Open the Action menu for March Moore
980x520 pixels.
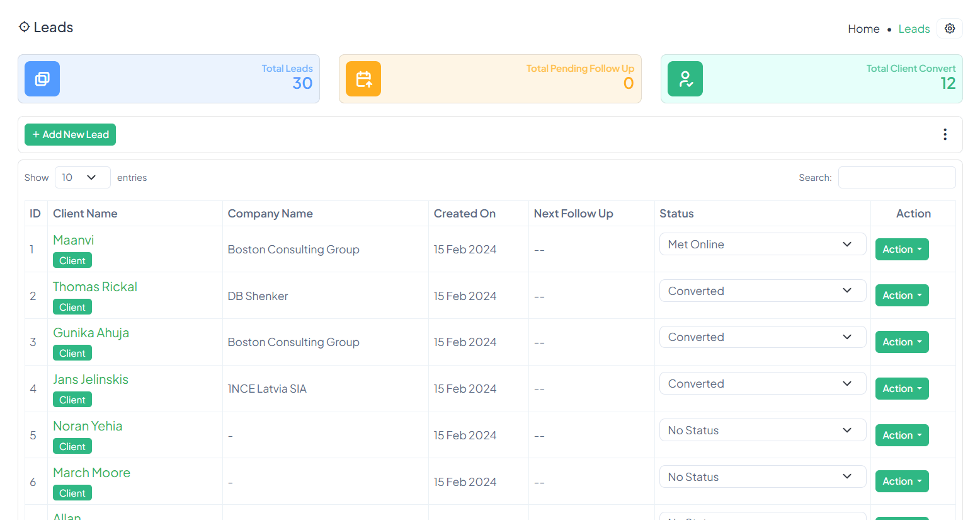point(901,482)
